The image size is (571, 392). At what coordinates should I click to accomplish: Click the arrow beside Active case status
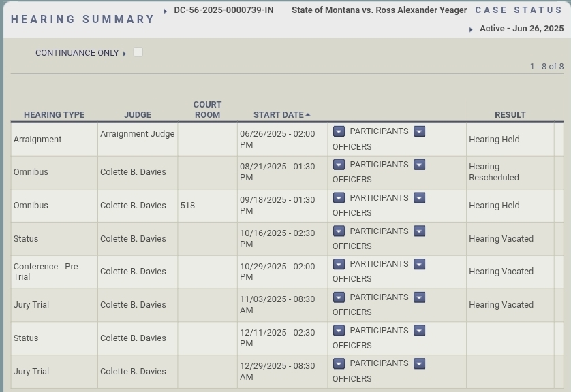coord(471,29)
